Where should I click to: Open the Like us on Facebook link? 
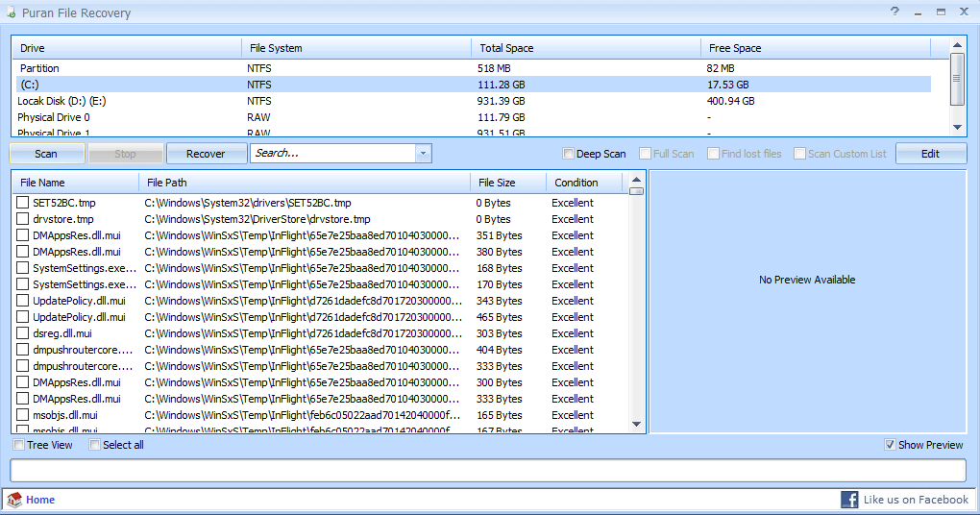(916, 500)
